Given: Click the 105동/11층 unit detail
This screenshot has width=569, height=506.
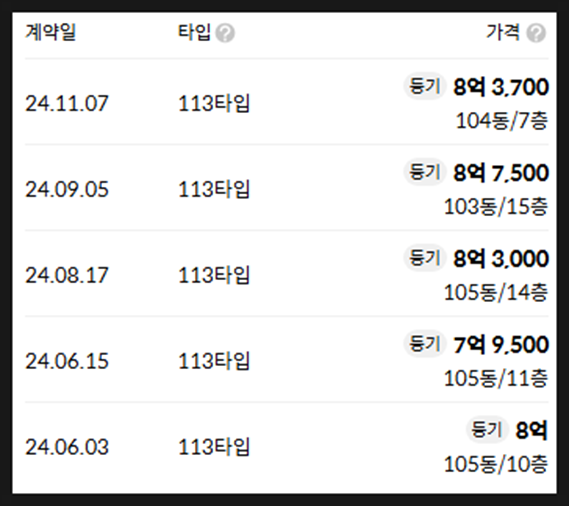Looking at the screenshot, I should point(496,378).
